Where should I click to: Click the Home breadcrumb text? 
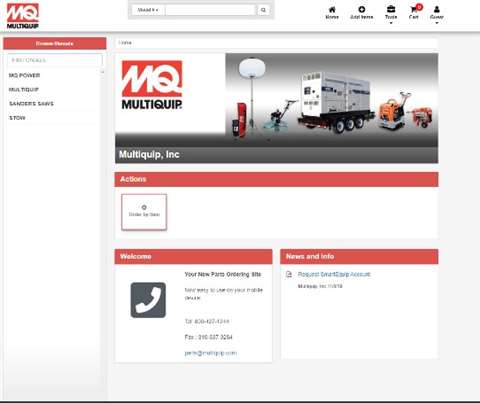pyautogui.click(x=125, y=43)
